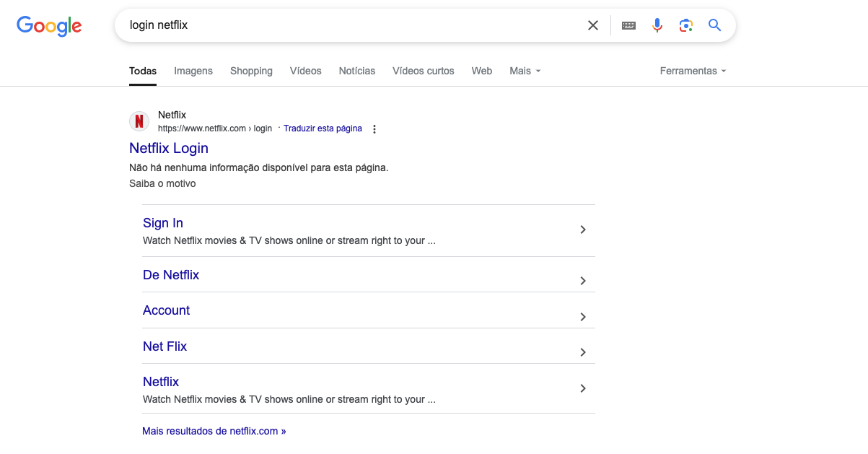Select the Todas tab
The height and width of the screenshot is (454, 868).
[143, 71]
